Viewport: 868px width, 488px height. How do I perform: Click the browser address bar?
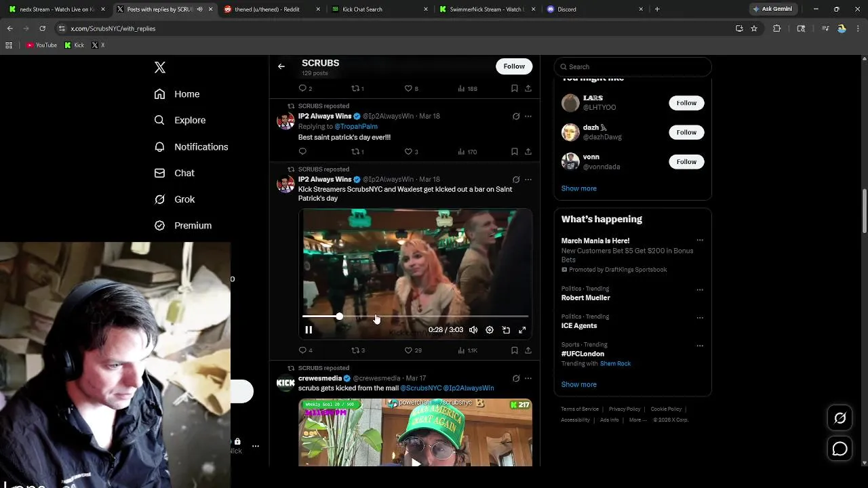[x=393, y=28]
